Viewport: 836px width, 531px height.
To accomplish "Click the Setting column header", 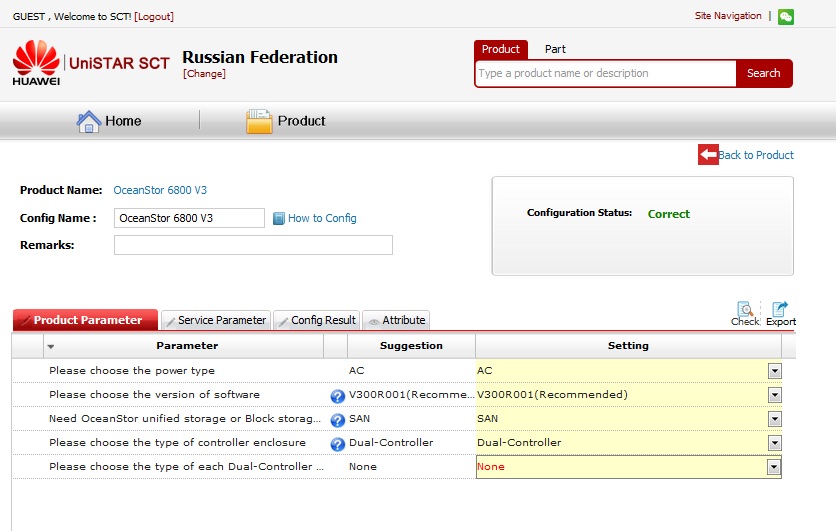I will [628, 345].
